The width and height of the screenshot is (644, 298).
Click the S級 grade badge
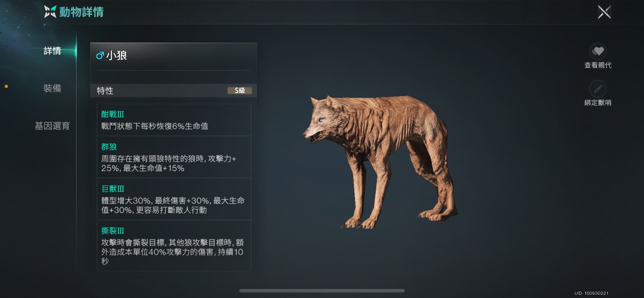240,90
